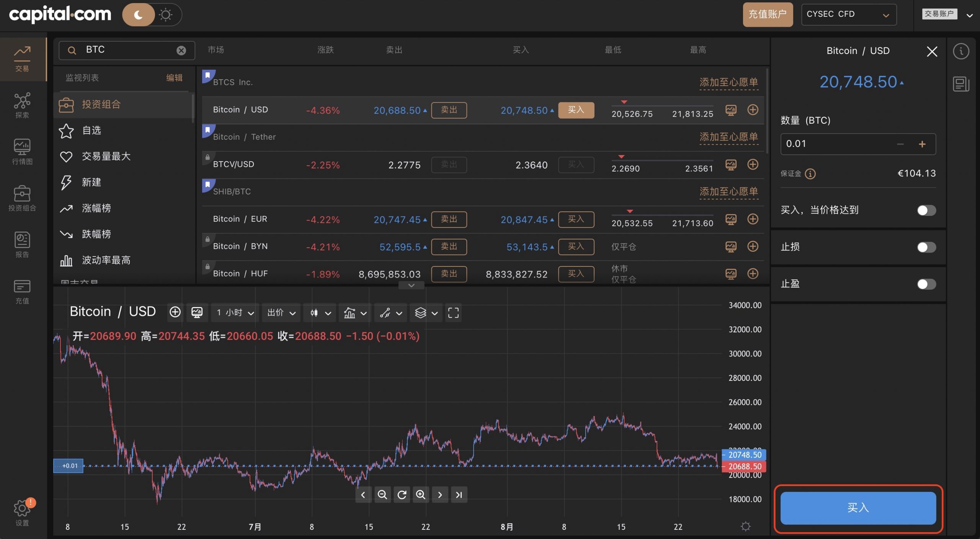The width and height of the screenshot is (980, 539).
Task: Open the 探索 explore sidebar section
Action: (22, 105)
